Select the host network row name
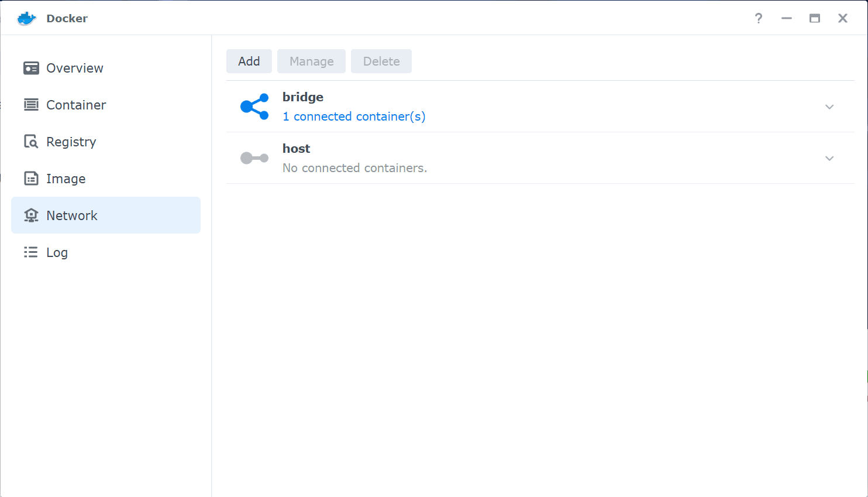 [297, 149]
